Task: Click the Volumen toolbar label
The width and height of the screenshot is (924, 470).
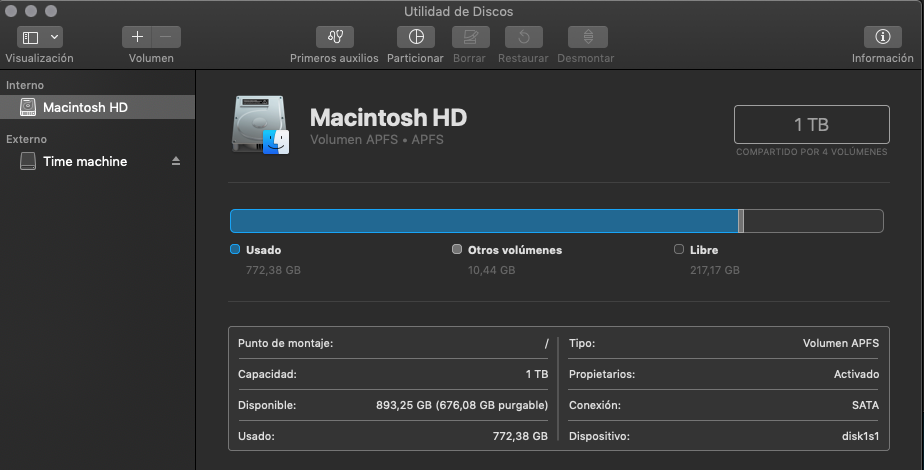Action: click(x=151, y=58)
